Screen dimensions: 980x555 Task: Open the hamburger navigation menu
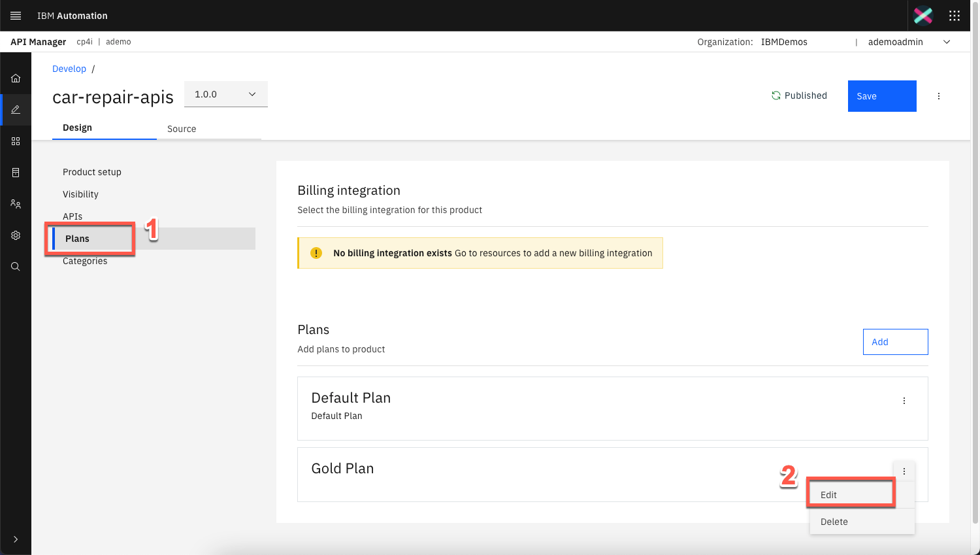(x=16, y=16)
